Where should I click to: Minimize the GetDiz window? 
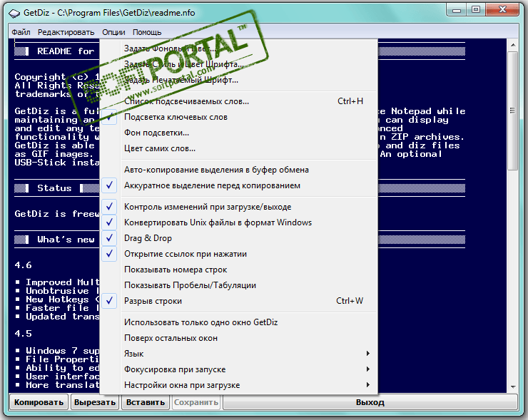tap(457, 10)
